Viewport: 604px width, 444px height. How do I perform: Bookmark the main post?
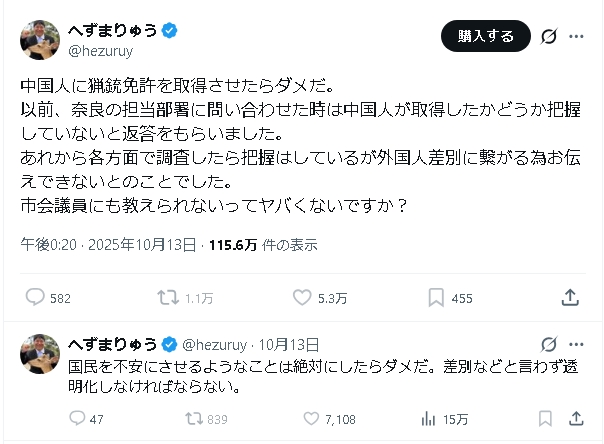(436, 297)
